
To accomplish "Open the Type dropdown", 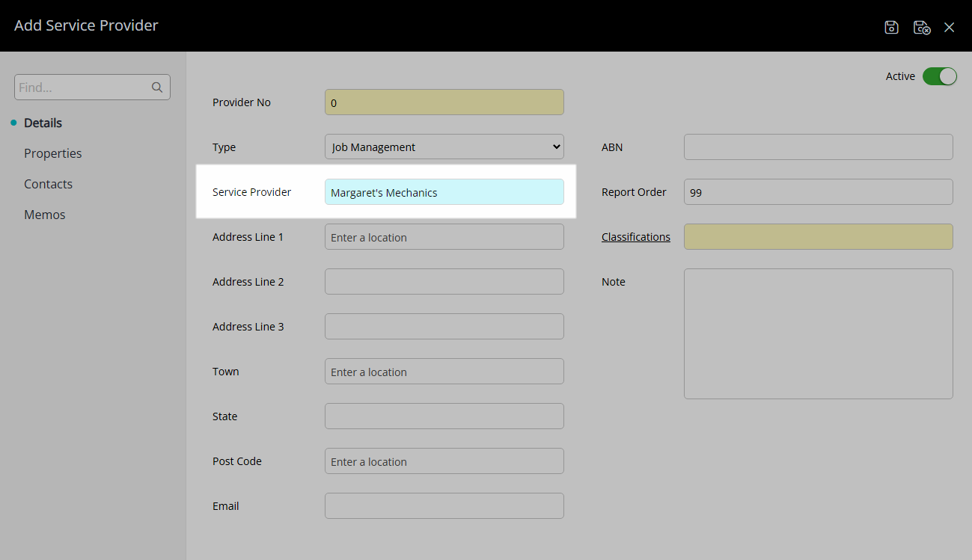I will (444, 147).
